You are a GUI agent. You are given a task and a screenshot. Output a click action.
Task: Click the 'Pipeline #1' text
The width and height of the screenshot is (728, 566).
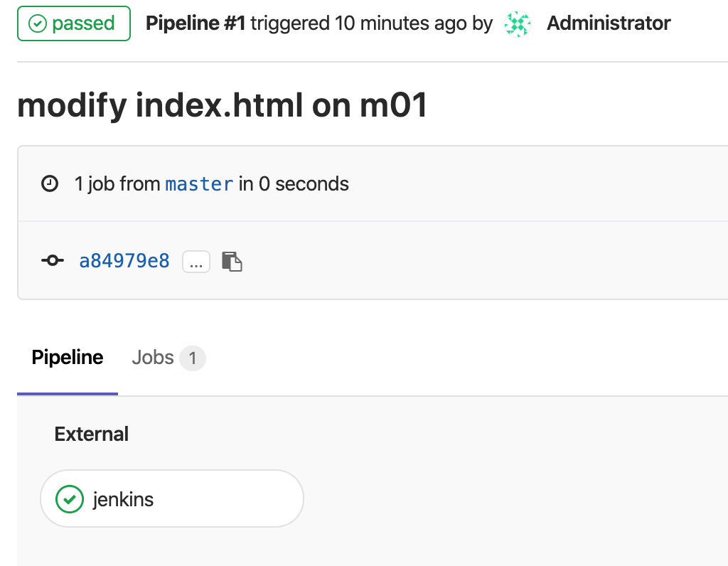pos(196,23)
